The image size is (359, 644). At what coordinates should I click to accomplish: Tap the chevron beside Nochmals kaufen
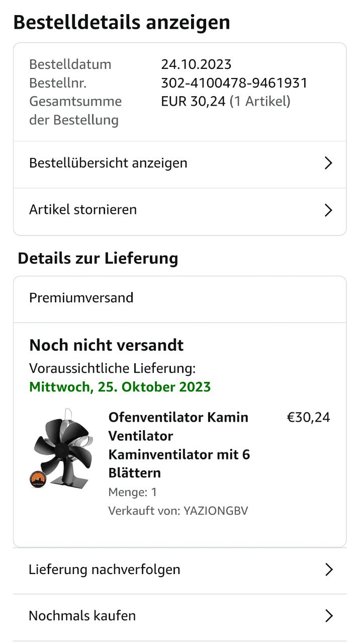tap(329, 616)
